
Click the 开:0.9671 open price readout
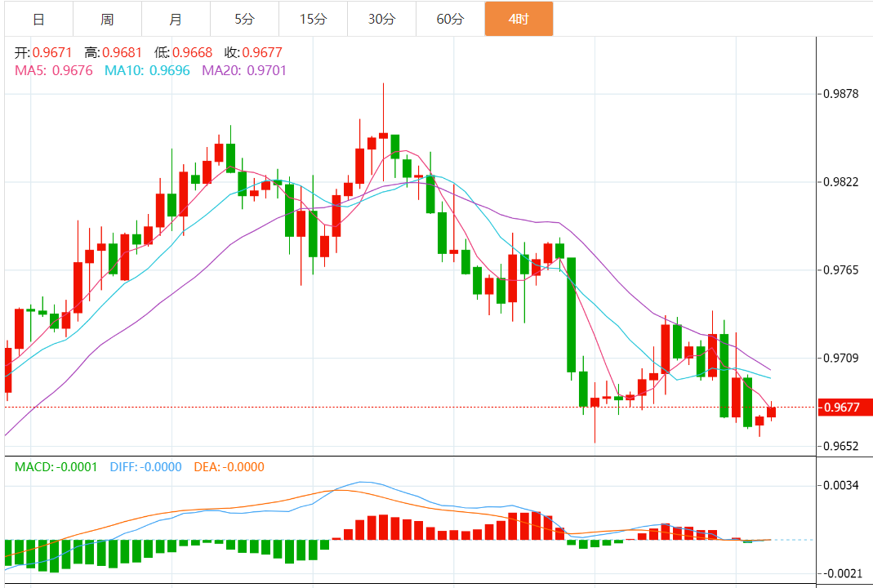(x=43, y=52)
